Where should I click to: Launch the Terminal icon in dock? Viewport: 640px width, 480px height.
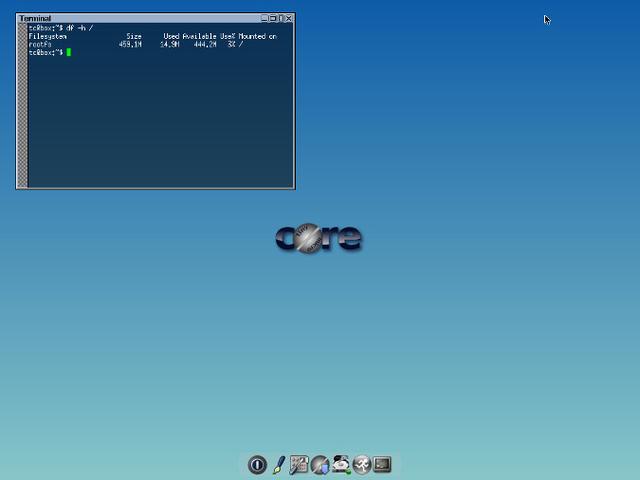382,465
